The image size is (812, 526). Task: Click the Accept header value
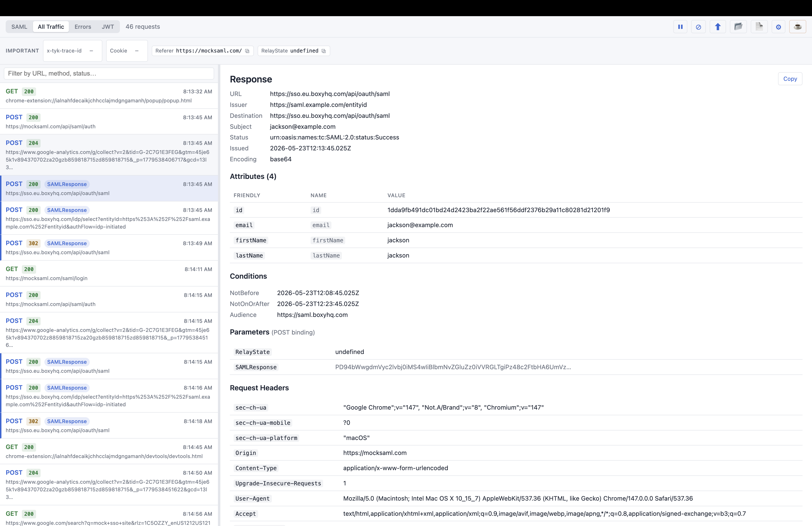coord(544,514)
